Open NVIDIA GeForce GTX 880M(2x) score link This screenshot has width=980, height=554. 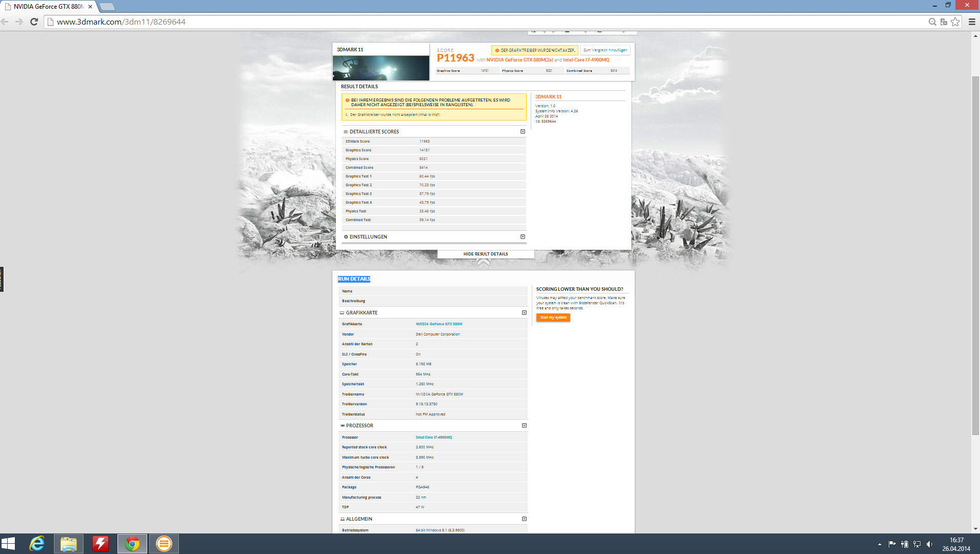tap(519, 60)
